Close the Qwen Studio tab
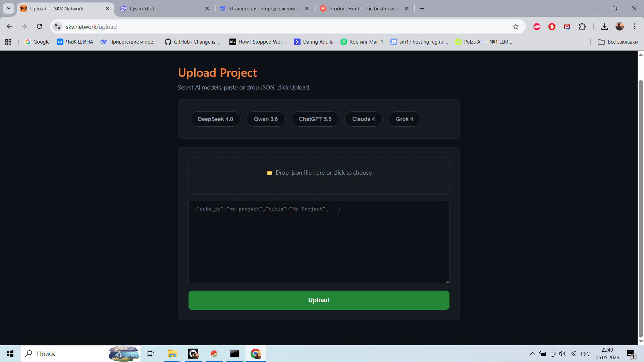The image size is (644, 362). (x=207, y=9)
